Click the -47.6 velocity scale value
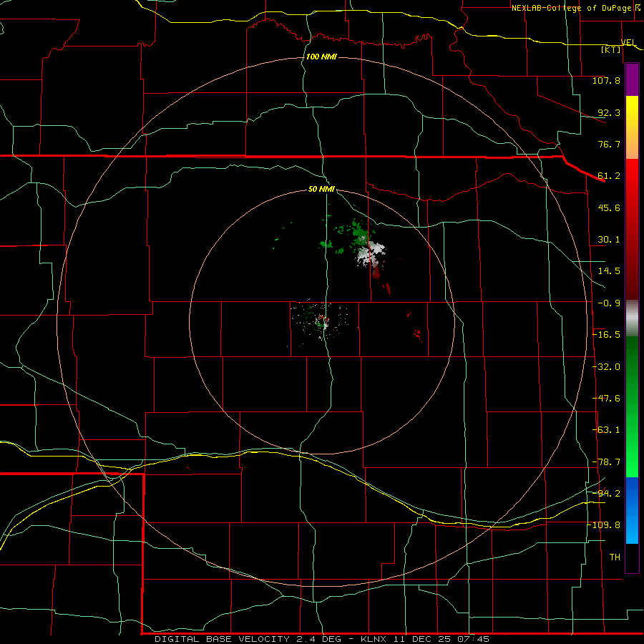 [607, 399]
